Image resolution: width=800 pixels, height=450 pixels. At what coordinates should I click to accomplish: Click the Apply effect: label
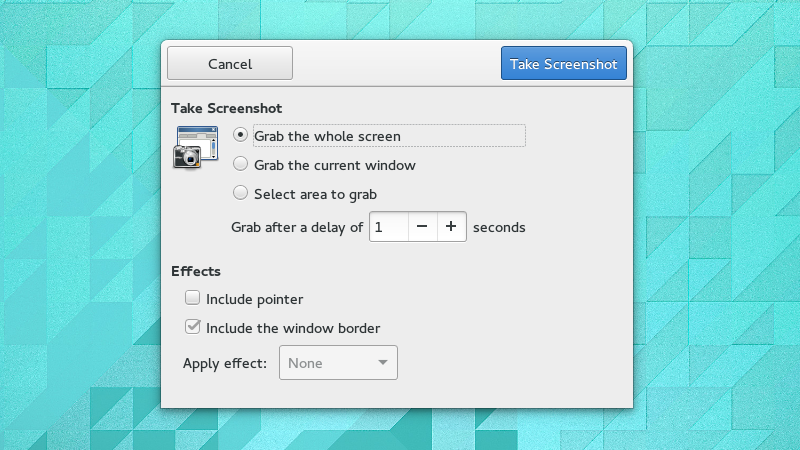pos(225,363)
